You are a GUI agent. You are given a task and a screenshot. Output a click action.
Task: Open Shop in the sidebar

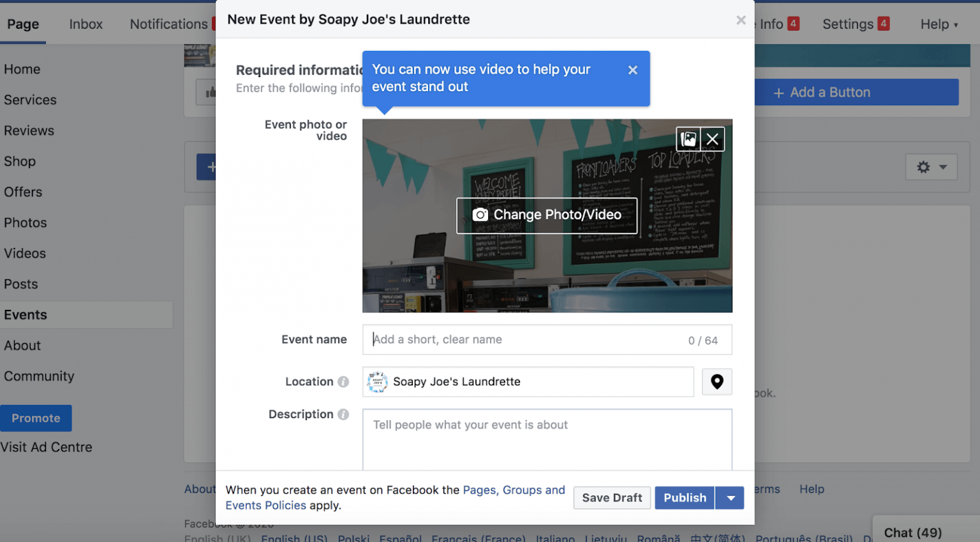tap(20, 161)
